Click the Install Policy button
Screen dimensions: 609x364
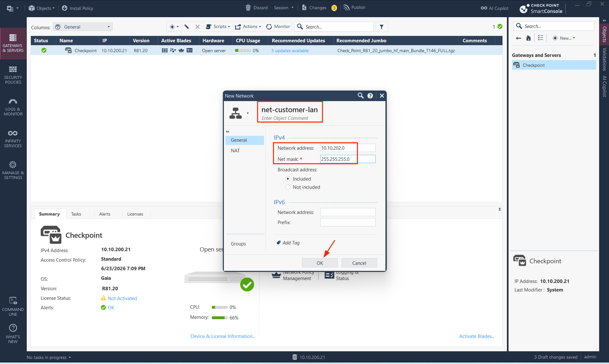pos(77,8)
